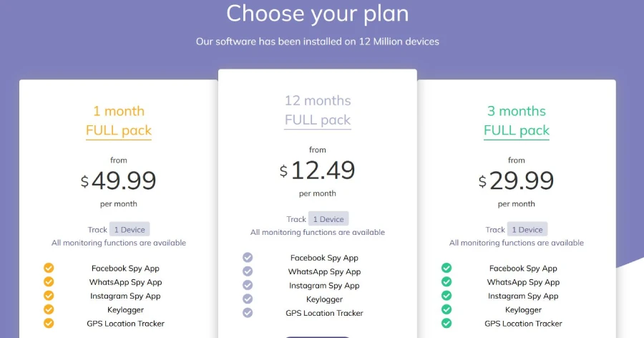
Task: Select the 3 months FULL pack heading
Action: point(517,121)
